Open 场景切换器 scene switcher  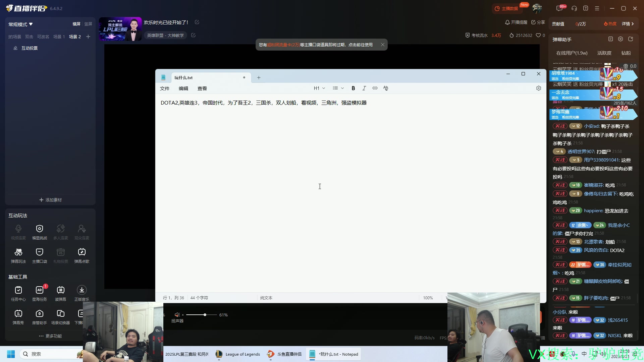click(61, 317)
